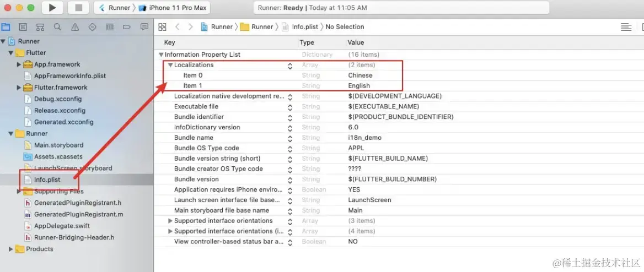Select AppFrameworkInfo.plist file

[70, 76]
